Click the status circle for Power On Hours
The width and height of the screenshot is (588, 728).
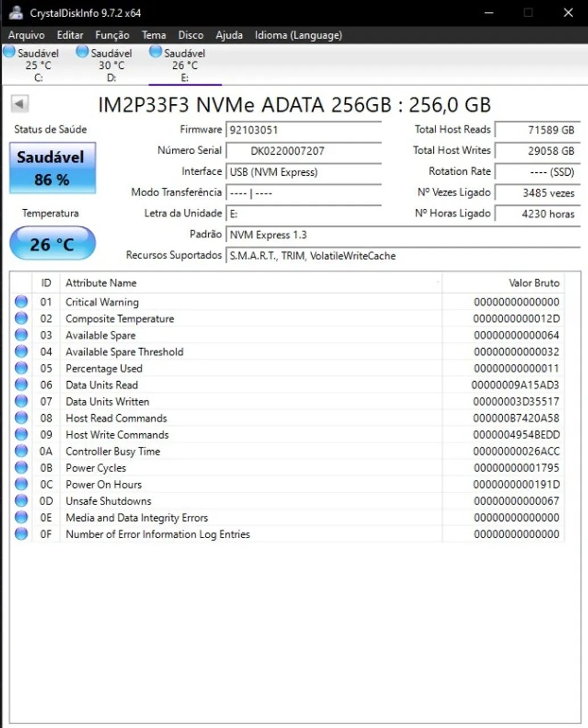pos(22,484)
